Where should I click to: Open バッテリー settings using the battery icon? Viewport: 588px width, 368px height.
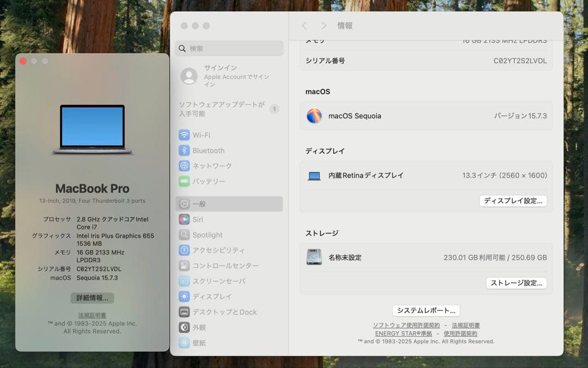[x=184, y=180]
